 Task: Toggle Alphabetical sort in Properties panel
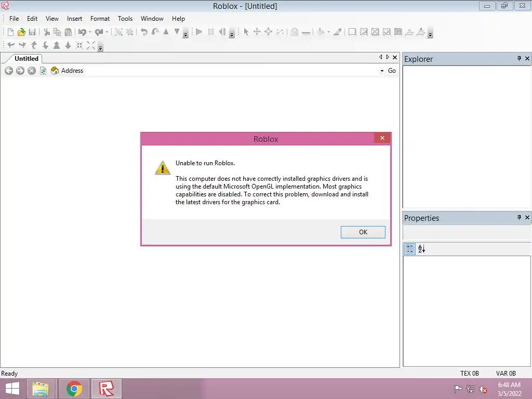click(421, 249)
